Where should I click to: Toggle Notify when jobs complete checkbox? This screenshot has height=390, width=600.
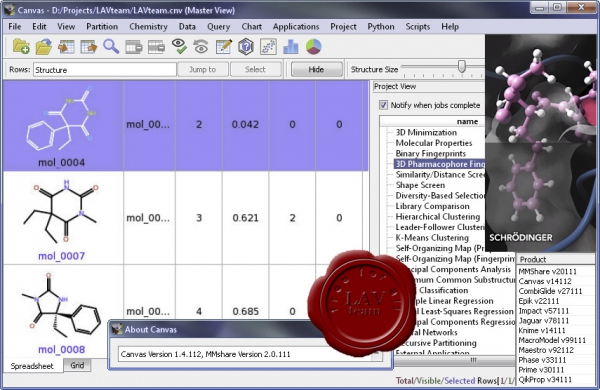click(x=383, y=105)
